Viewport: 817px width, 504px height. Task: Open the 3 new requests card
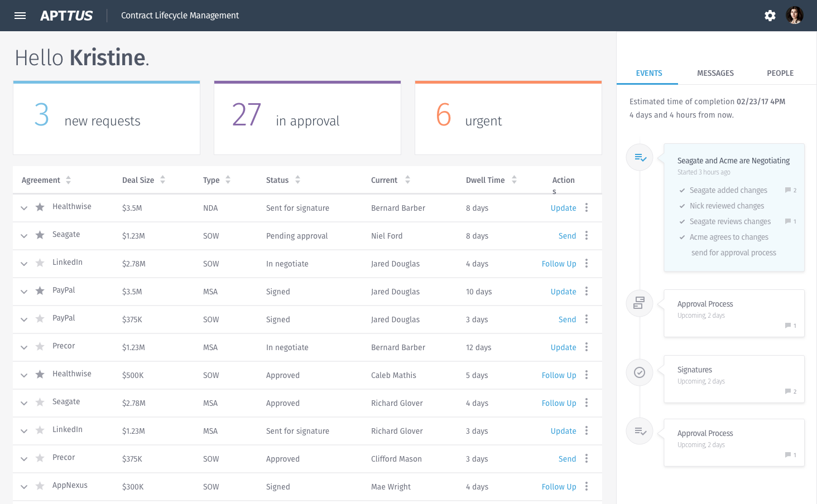pyautogui.click(x=107, y=118)
